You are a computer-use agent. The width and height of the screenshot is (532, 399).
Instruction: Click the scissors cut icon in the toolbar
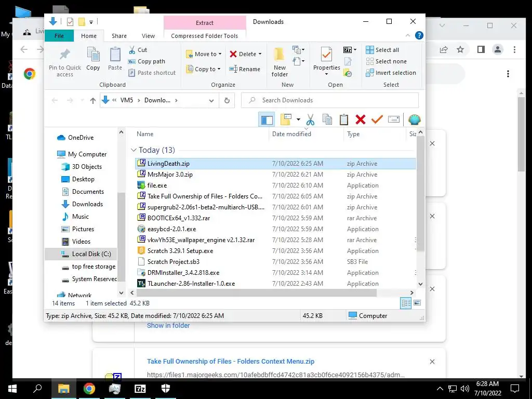[x=310, y=119]
